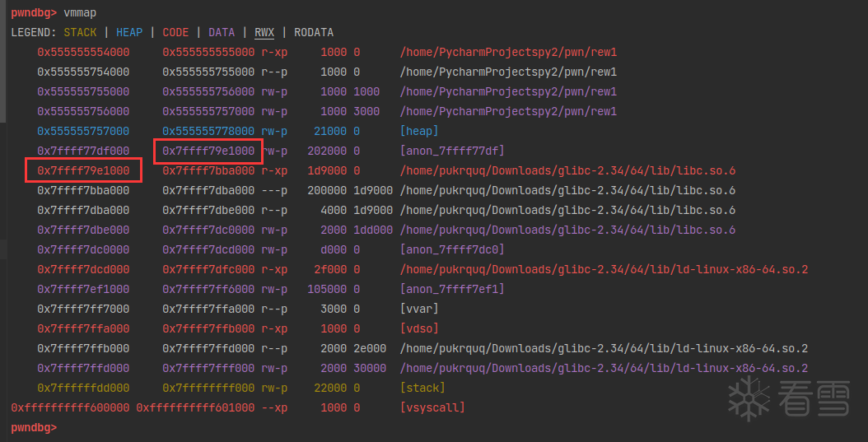Image resolution: width=868 pixels, height=442 pixels.
Task: Click the DATA label in the legend
Action: [222, 33]
